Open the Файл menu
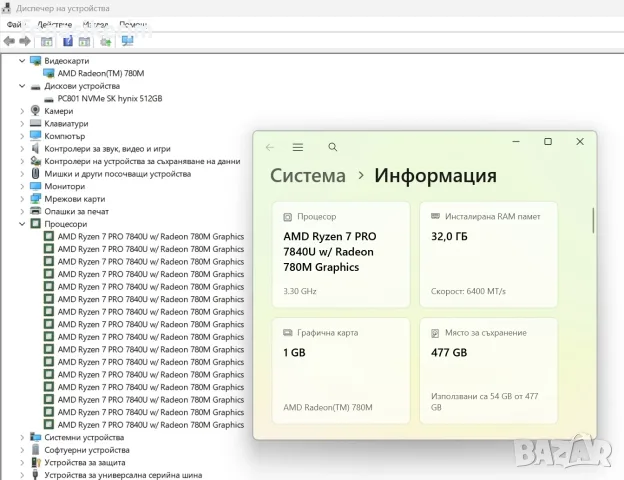624x480 pixels. [14, 25]
